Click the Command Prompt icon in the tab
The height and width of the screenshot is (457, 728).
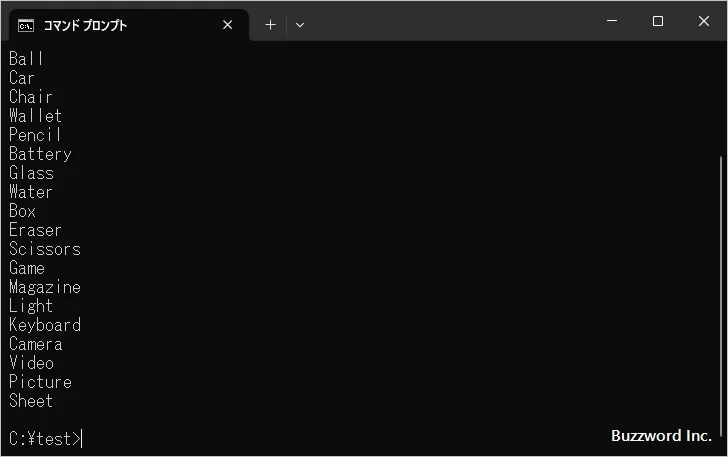pyautogui.click(x=25, y=25)
